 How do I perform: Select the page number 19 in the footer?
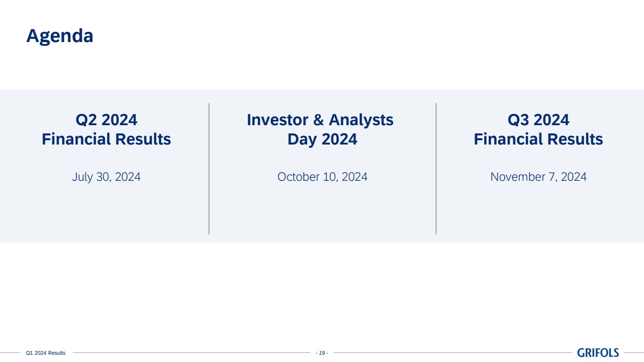coord(322,353)
